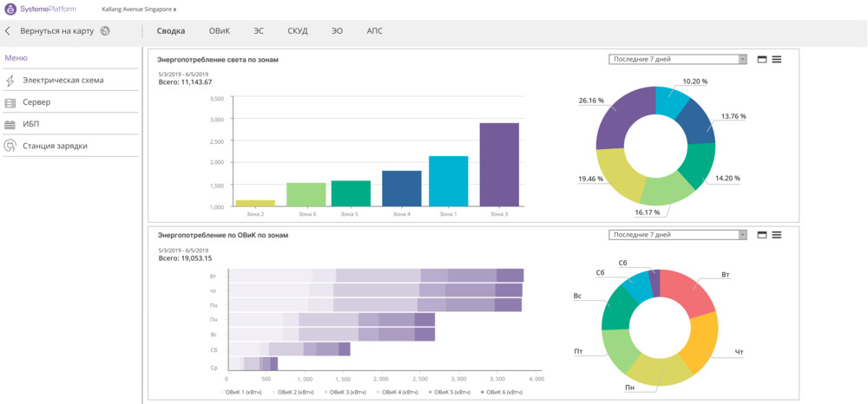This screenshot has height=404, width=868.
Task: Open hamburger menu of the ОВиК chart panel
Action: 777,235
